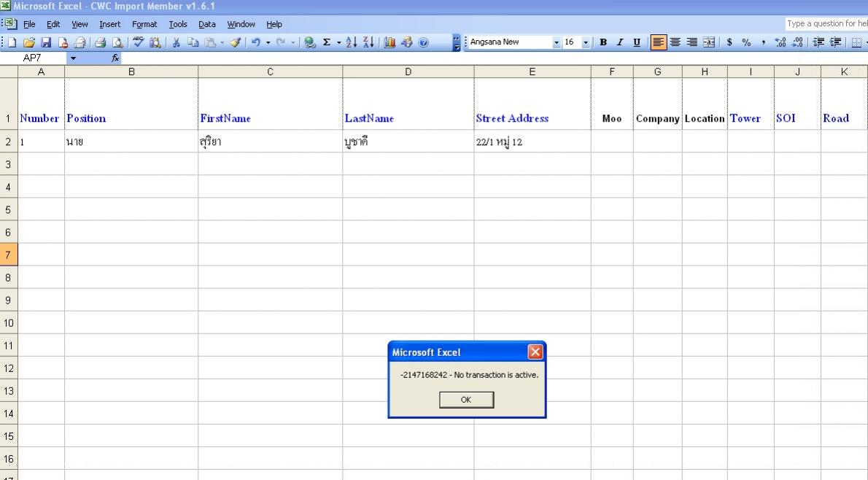Open the Insert menu

[x=109, y=24]
